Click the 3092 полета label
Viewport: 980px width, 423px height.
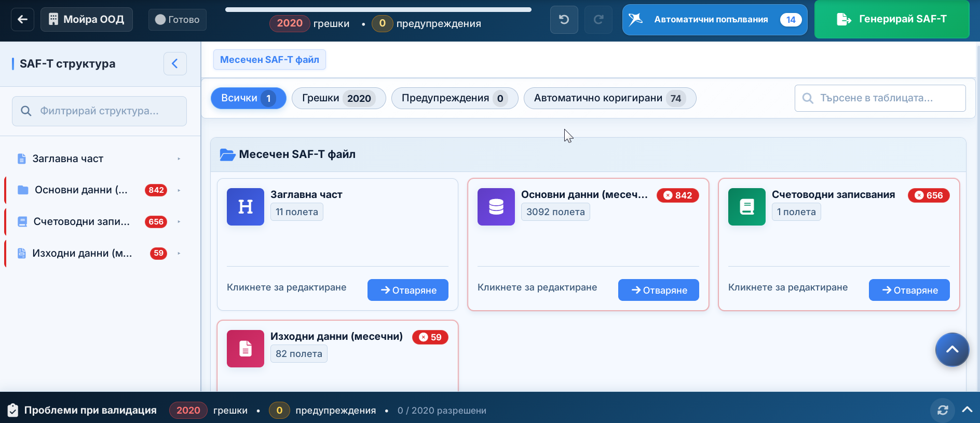[555, 212]
